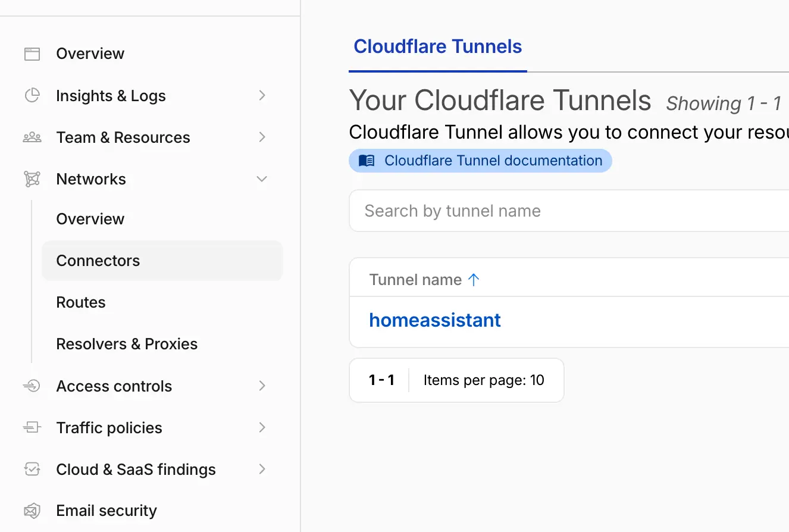This screenshot has width=789, height=532.
Task: Expand the Insights & Logs chevron
Action: tap(262, 95)
